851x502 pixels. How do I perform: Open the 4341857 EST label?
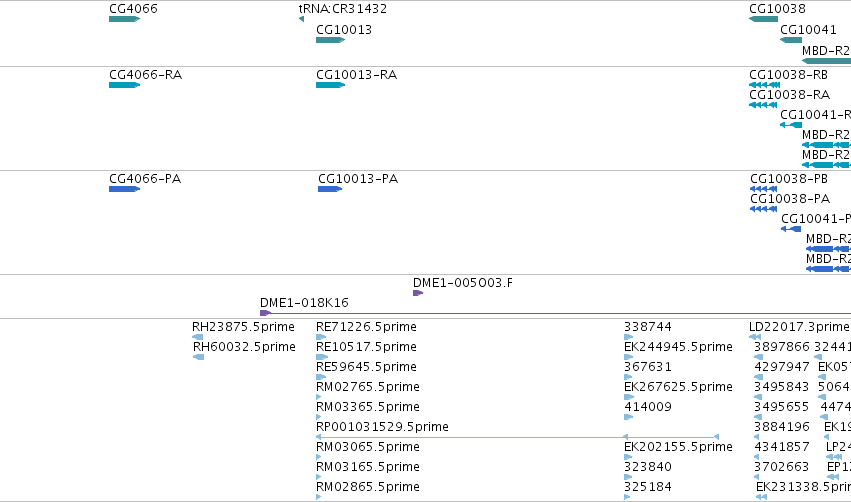(x=782, y=447)
